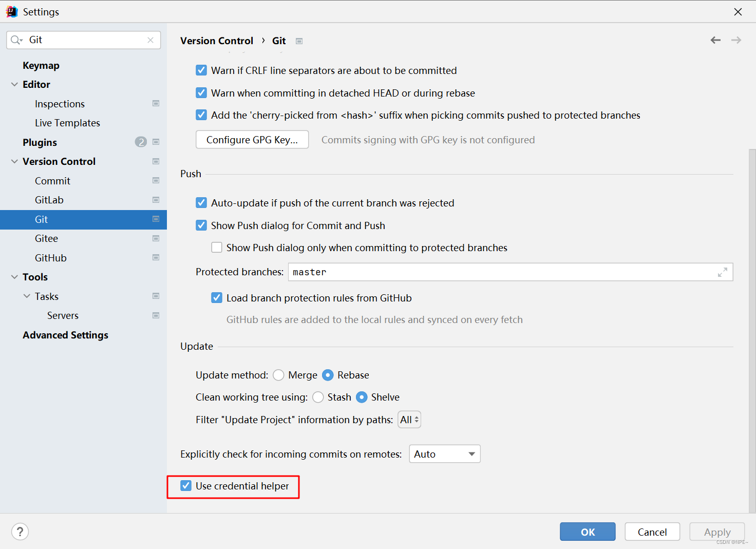Toggle Show Push dialog for Commit and Push
Screen dimensions: 756x549
[x=201, y=225]
